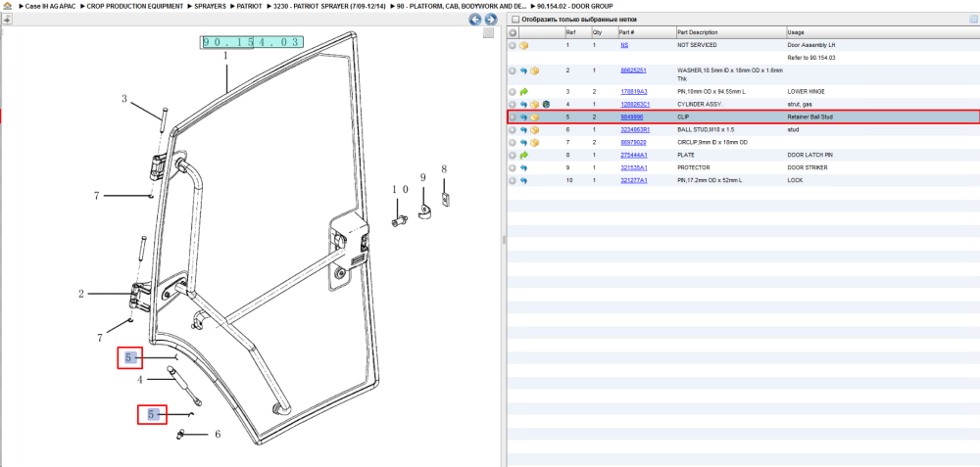Click the column settings icon above table

(973, 20)
